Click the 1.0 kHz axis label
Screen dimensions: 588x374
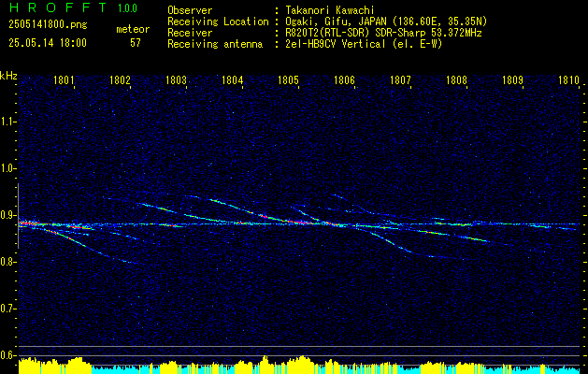click(7, 169)
